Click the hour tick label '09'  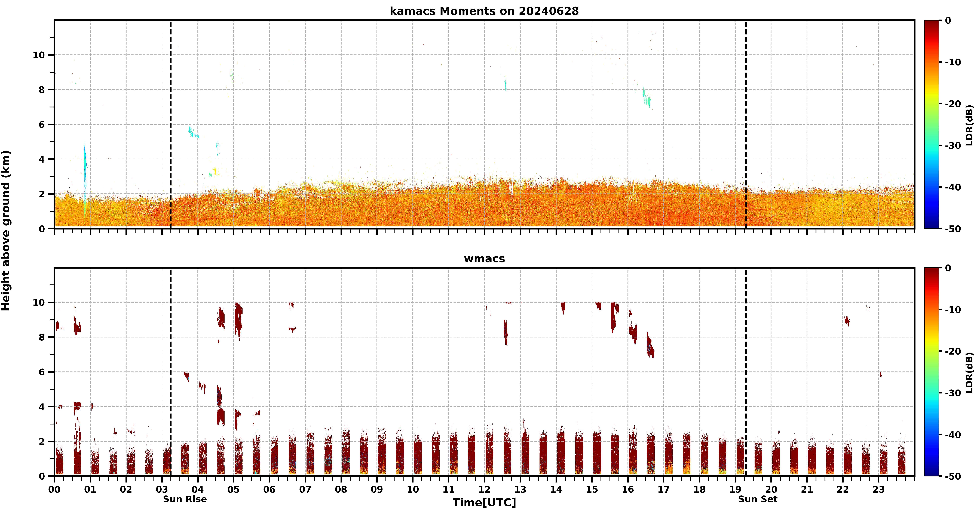(x=377, y=489)
